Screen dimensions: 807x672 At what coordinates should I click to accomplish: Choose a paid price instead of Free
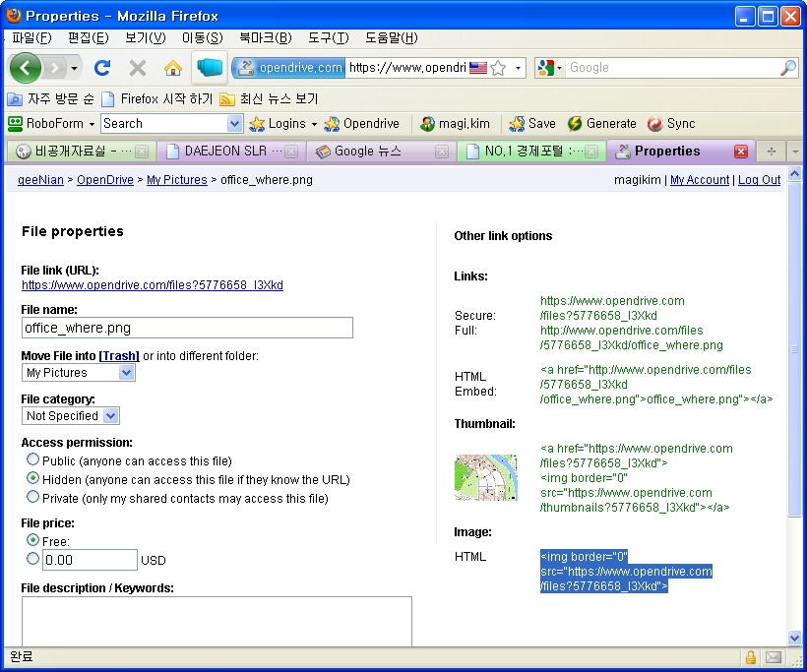(31, 559)
